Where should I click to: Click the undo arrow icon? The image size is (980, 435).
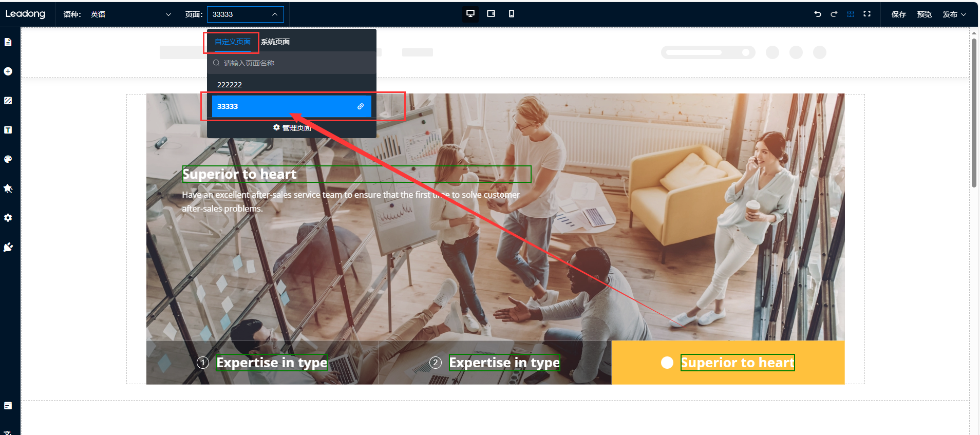coord(818,14)
